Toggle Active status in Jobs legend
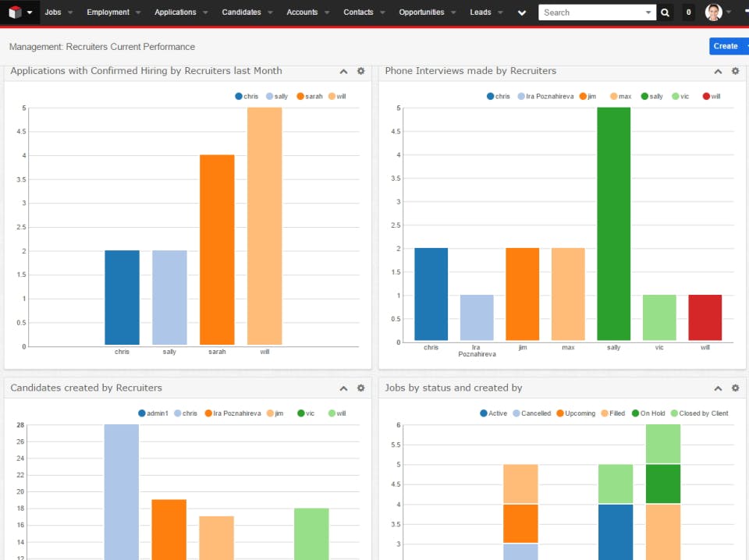The image size is (749, 560). (x=493, y=413)
